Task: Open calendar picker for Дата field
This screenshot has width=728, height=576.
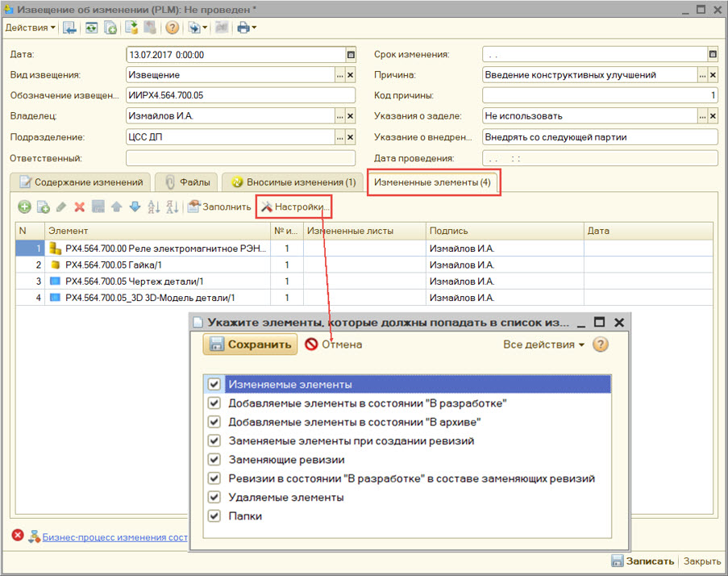Action: click(351, 55)
